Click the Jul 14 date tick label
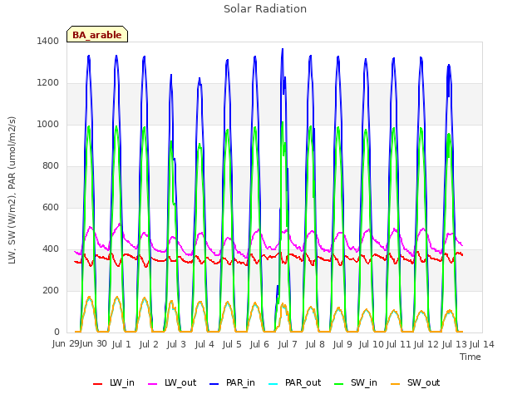 pyautogui.click(x=481, y=344)
